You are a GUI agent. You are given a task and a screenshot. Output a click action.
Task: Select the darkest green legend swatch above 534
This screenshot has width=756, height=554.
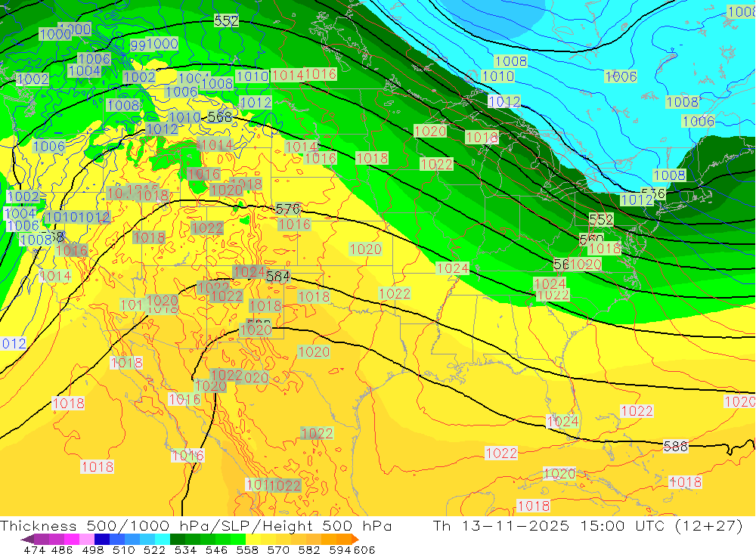pyautogui.click(x=178, y=539)
